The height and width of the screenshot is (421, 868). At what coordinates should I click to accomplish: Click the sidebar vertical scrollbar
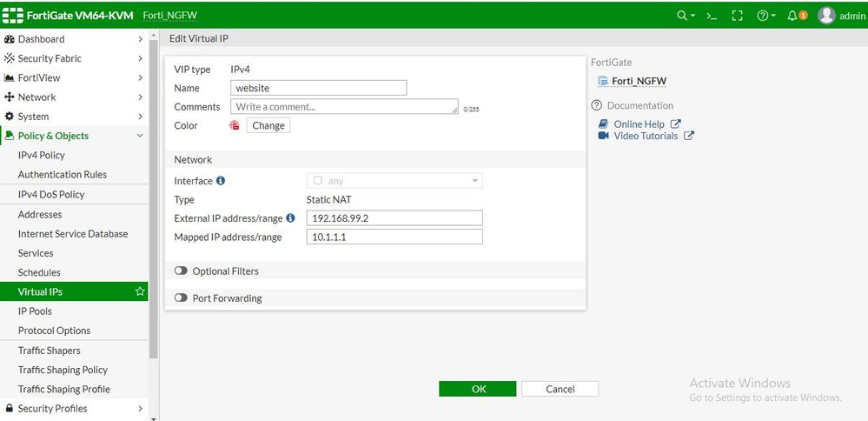point(153,199)
